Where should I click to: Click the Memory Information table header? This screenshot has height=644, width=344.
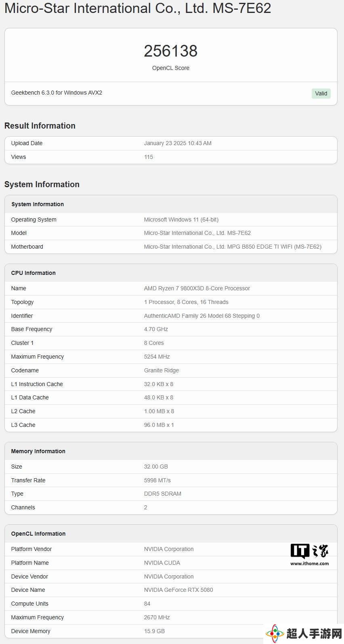coord(171,451)
